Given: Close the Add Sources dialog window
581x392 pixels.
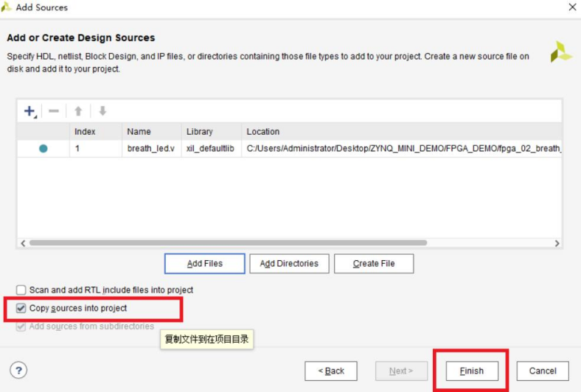Looking at the screenshot, I should coord(571,7).
